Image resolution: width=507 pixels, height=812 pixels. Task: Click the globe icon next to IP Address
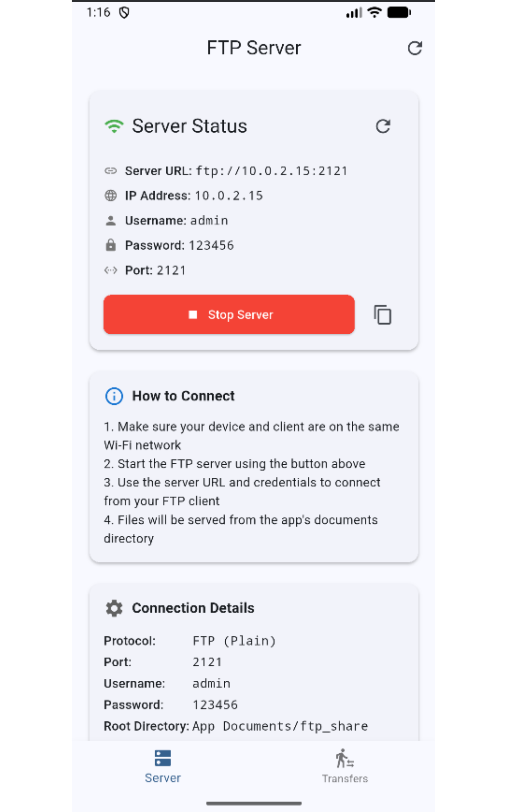tap(111, 196)
